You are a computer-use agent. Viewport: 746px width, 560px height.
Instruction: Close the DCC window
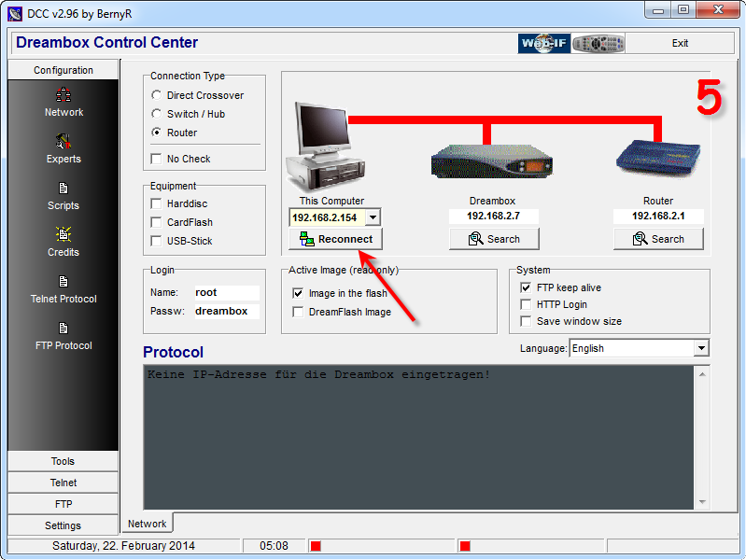point(717,10)
